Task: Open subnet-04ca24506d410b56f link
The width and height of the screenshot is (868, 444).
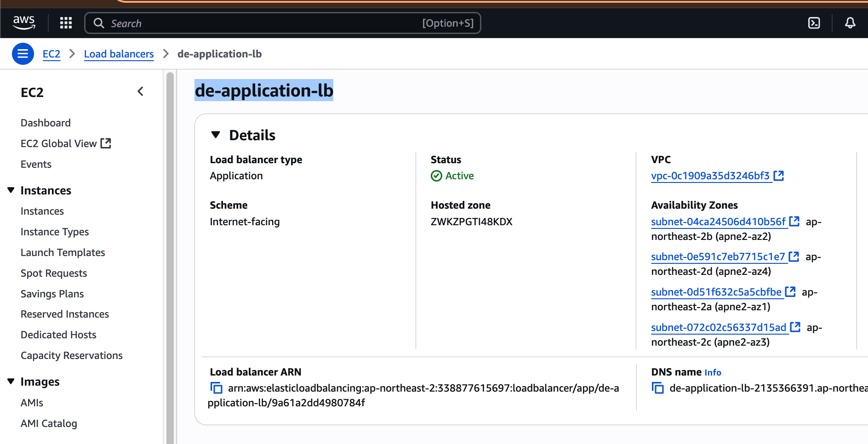Action: coord(719,222)
